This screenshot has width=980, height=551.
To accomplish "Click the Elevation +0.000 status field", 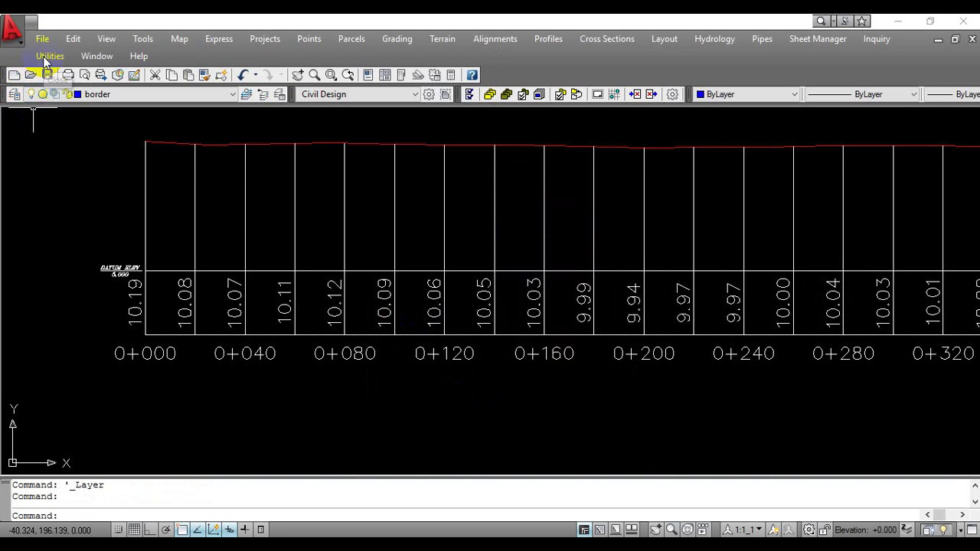I will (866, 530).
